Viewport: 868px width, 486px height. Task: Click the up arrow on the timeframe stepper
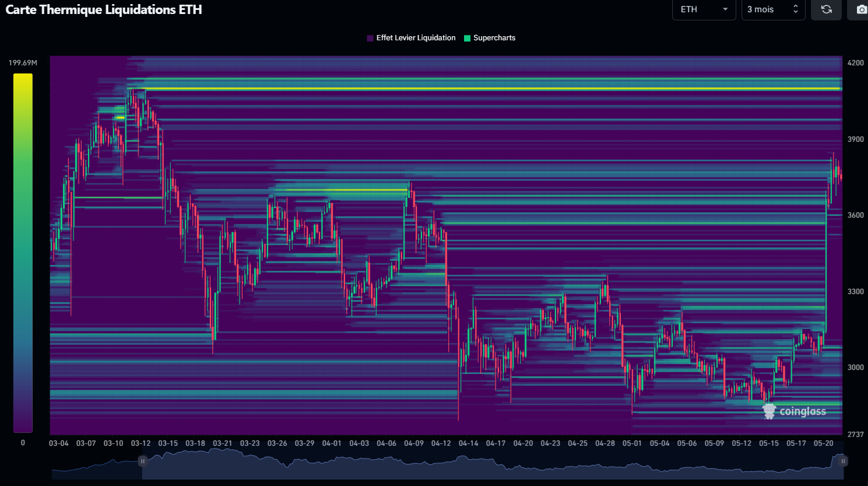(x=797, y=6)
